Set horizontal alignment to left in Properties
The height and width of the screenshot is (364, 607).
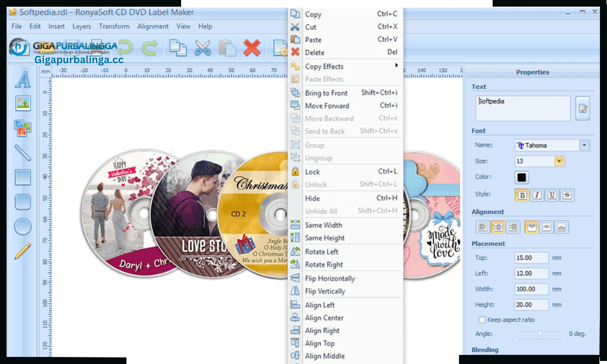483,227
